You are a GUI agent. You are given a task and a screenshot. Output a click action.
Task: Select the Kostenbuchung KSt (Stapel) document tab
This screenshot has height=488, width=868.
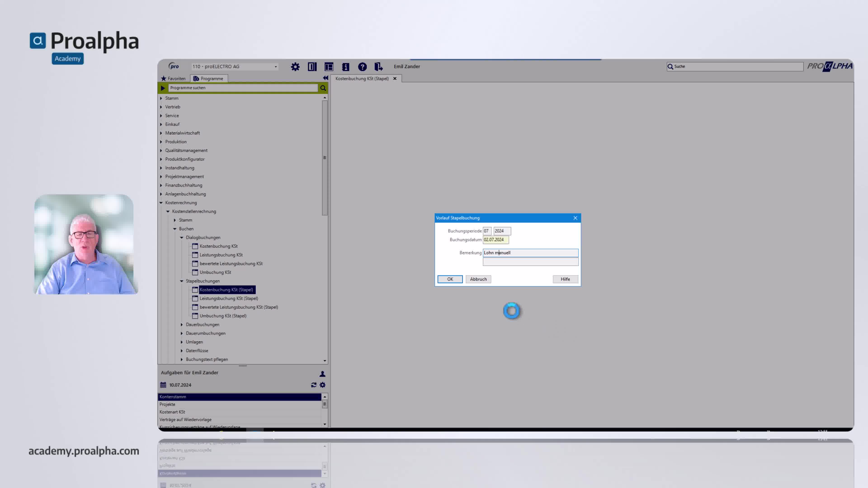[362, 78]
